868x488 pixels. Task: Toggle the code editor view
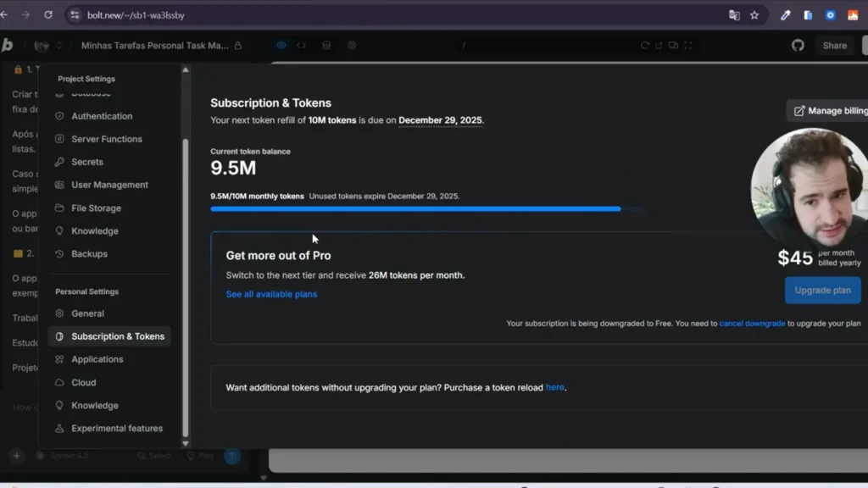click(302, 45)
